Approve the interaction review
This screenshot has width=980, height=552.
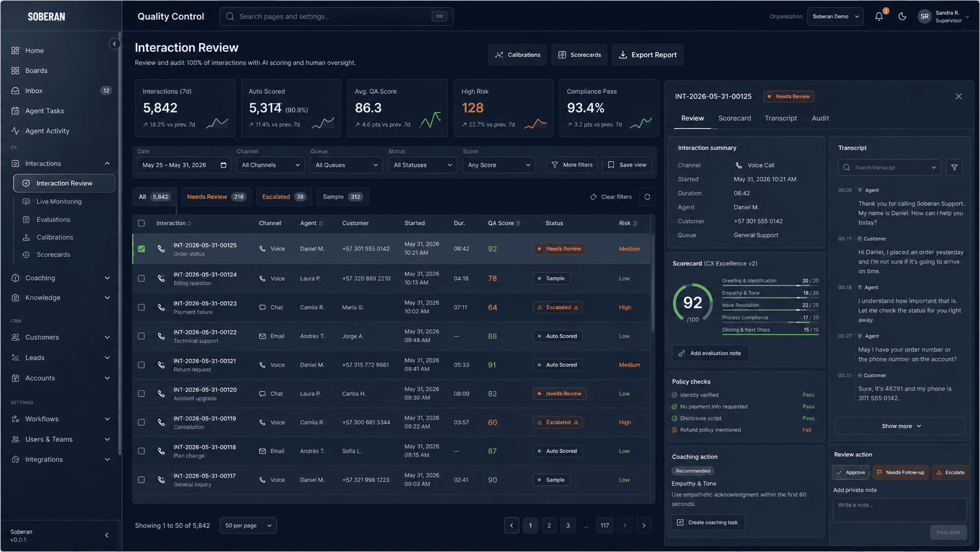click(850, 472)
